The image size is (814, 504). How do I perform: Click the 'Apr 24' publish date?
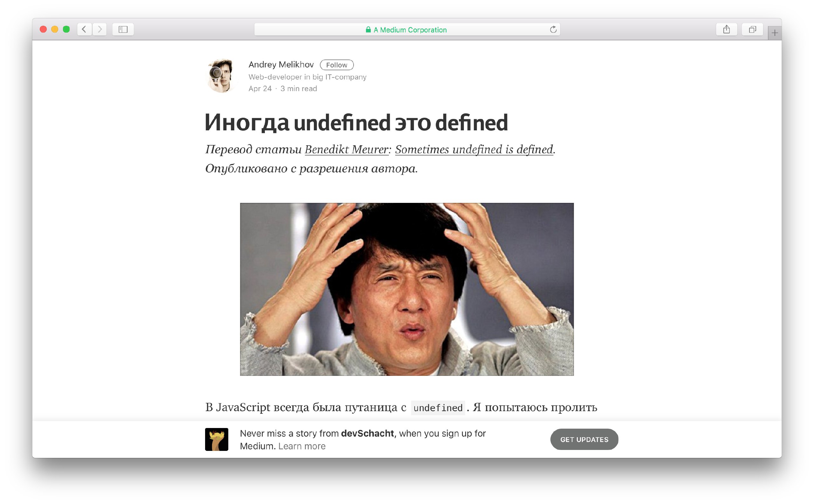(x=260, y=89)
